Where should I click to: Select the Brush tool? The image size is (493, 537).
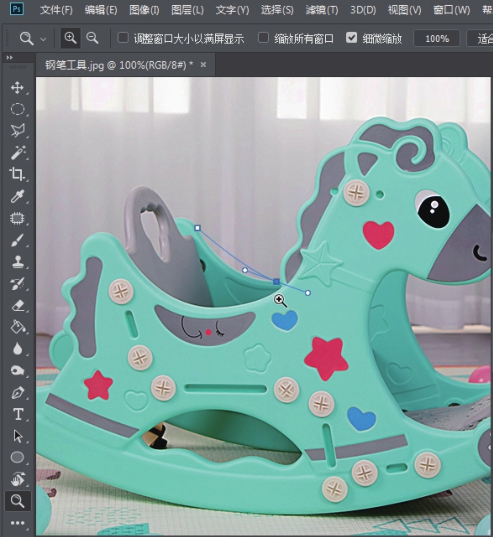click(17, 240)
